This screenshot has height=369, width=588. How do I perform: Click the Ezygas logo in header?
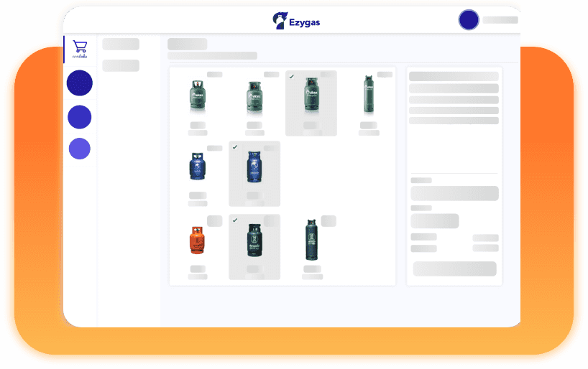tap(296, 21)
